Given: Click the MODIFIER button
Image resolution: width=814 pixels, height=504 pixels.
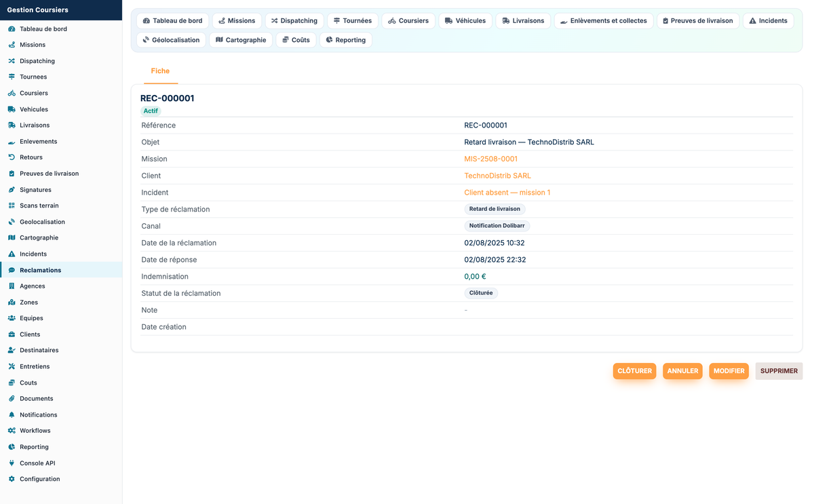Looking at the screenshot, I should 729,371.
